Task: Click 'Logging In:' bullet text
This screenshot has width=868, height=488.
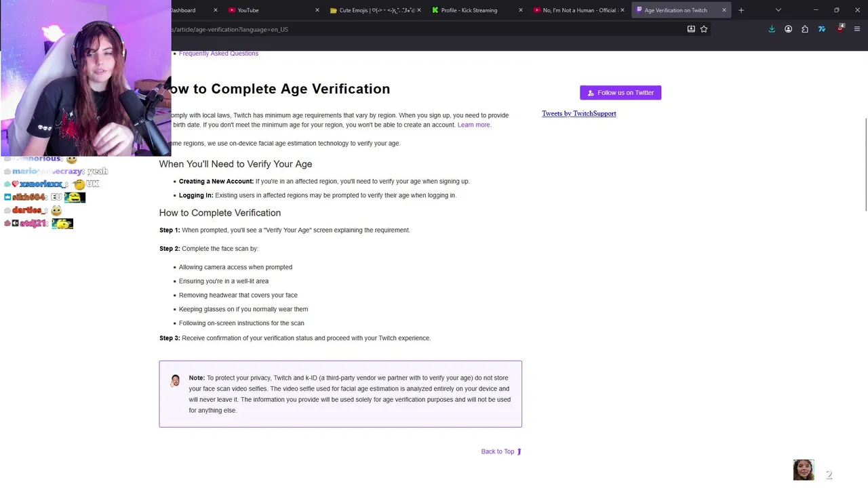Action: click(x=196, y=195)
